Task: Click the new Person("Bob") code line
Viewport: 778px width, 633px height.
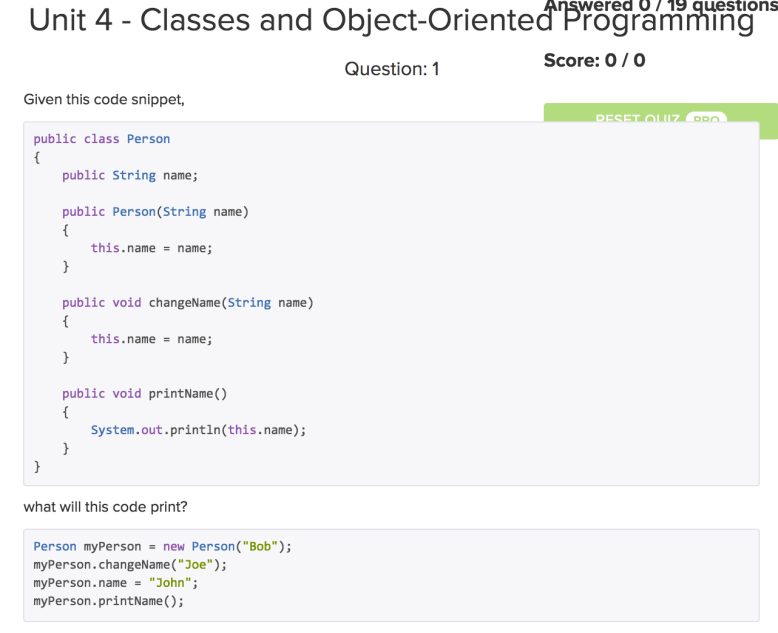Action: (162, 546)
